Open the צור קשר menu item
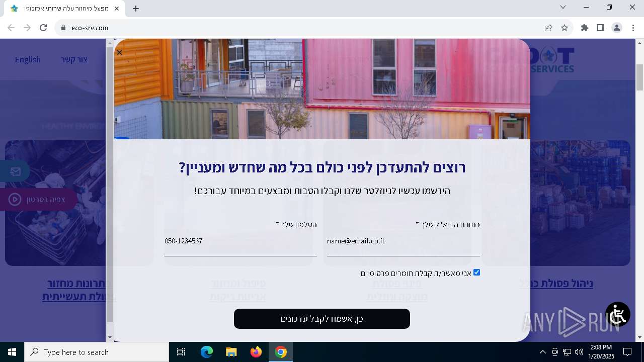The width and height of the screenshot is (644, 362). pos(74,59)
